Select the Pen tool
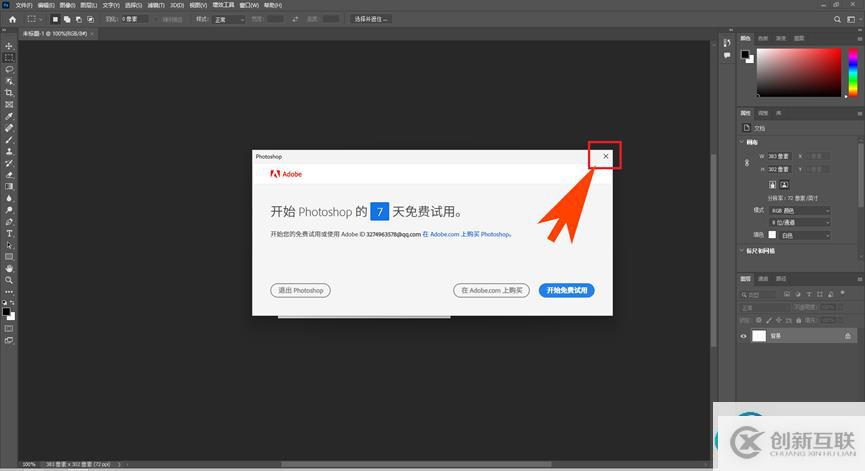The image size is (865, 471). pyautogui.click(x=9, y=222)
